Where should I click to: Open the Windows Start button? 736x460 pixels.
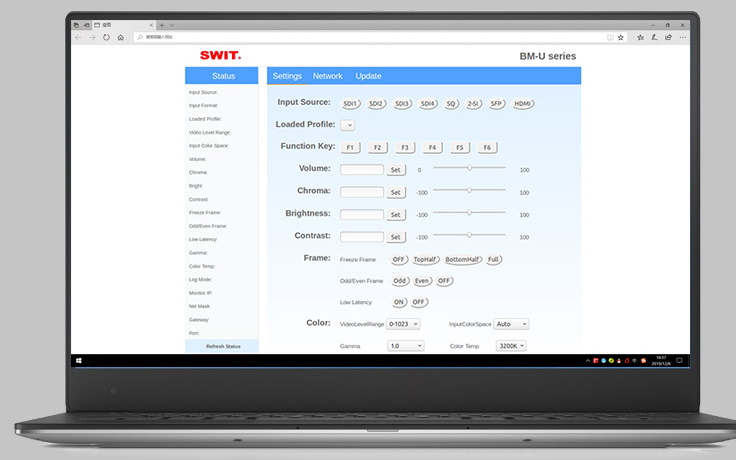79,360
